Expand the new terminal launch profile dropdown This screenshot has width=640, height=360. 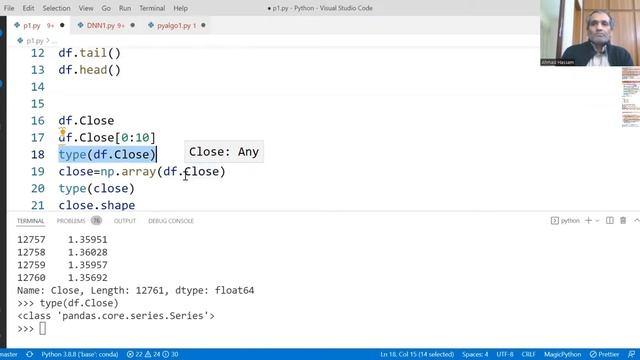tap(597, 221)
